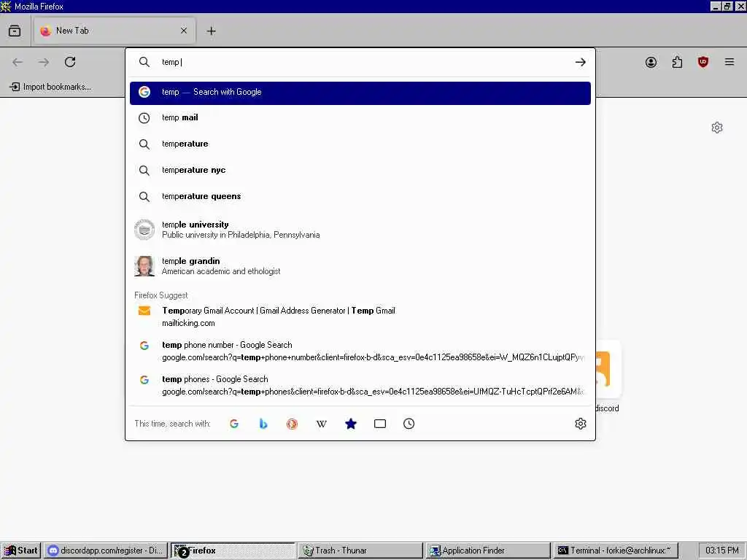Select 'temp mail' history suggestion
The width and height of the screenshot is (747, 560).
pos(360,117)
